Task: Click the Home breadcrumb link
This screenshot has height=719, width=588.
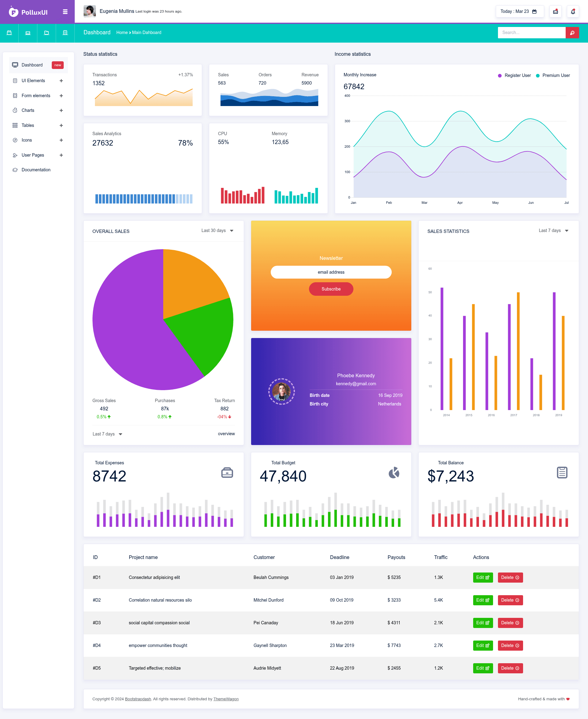Action: 122,32
